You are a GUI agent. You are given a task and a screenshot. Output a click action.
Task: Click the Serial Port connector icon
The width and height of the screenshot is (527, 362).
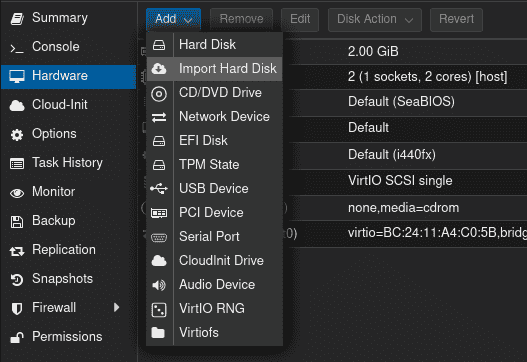click(159, 237)
